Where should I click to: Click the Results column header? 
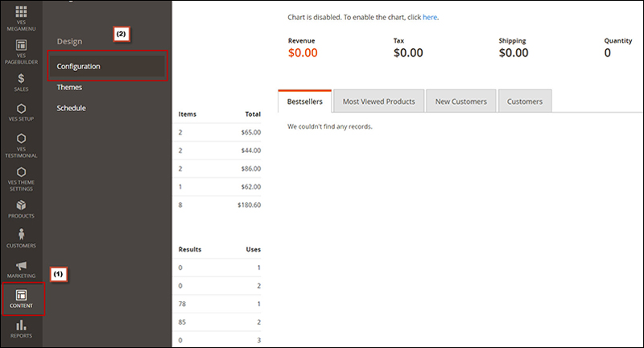click(x=190, y=250)
